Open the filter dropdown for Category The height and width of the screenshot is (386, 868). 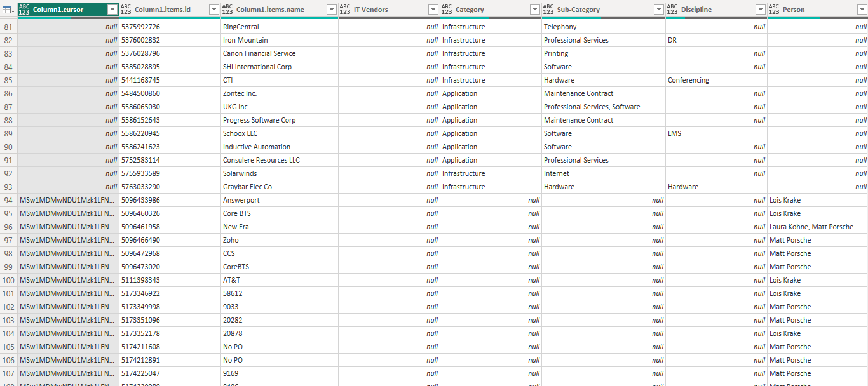pos(534,10)
